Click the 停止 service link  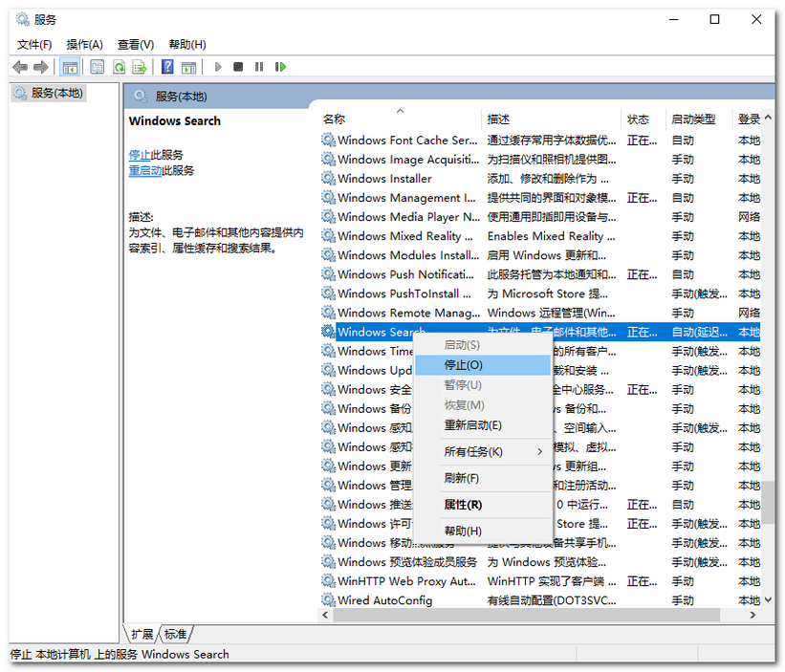(140, 155)
